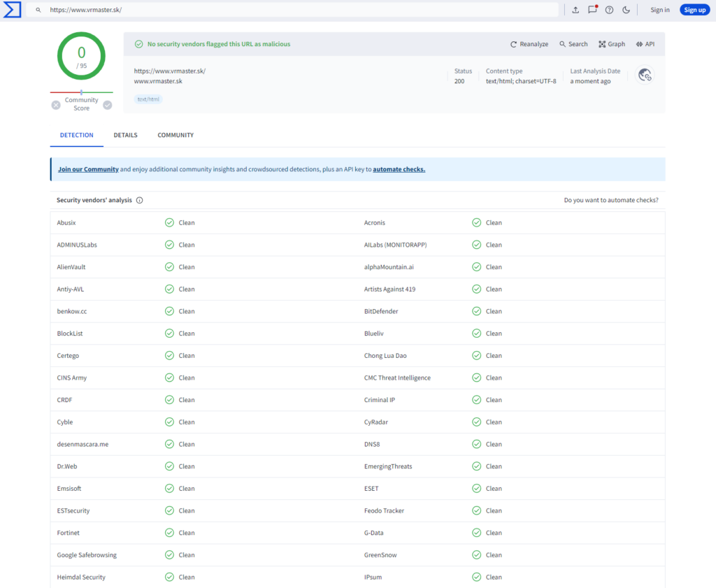Click the Clean check icon for GreenSnow
716x588 pixels.
477,555
